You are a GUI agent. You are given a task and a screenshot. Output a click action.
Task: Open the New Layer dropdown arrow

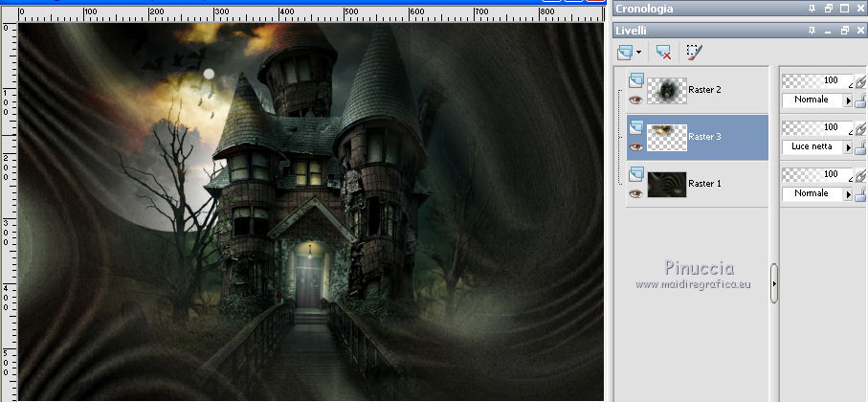click(639, 53)
